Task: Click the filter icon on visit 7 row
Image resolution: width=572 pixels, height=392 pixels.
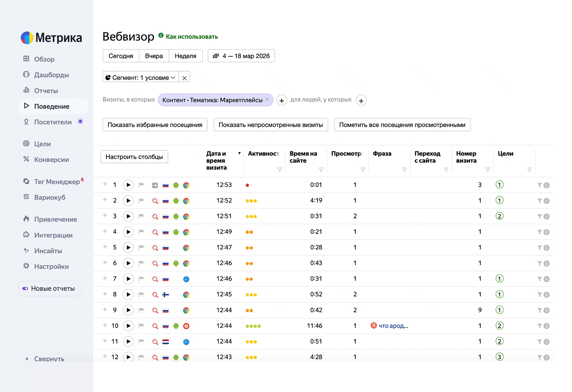Action: [539, 279]
